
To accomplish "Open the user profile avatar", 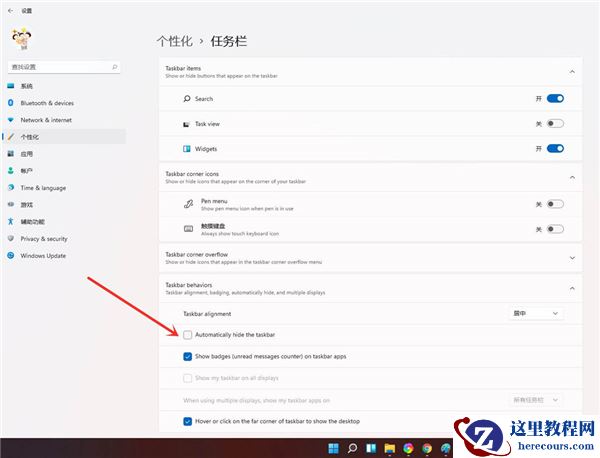I will tap(21, 39).
